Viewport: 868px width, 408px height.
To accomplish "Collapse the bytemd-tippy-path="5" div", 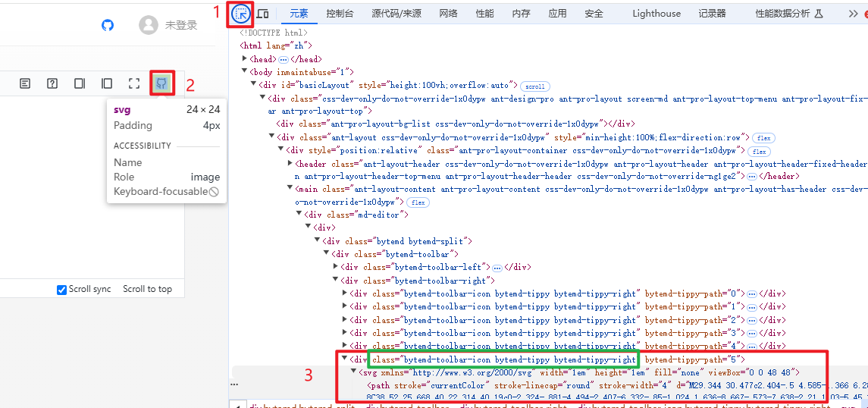I will tap(345, 359).
